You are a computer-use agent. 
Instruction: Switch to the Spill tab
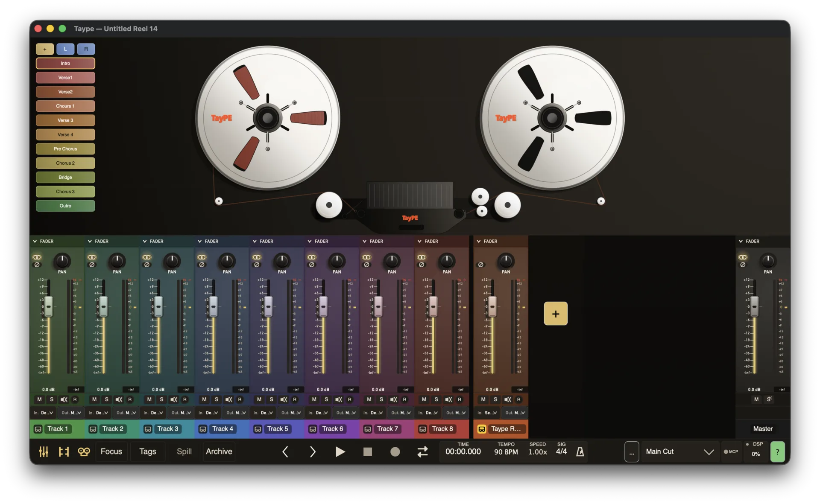point(184,452)
